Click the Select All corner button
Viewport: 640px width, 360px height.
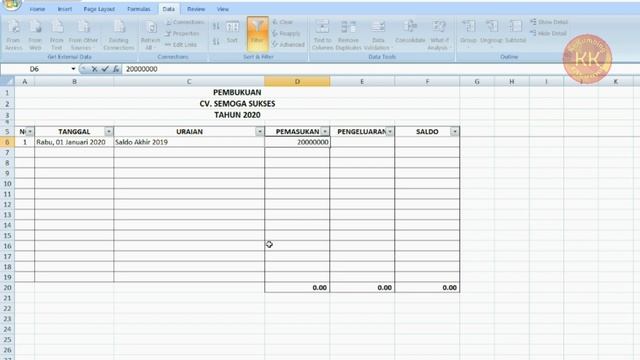[x=7, y=82]
